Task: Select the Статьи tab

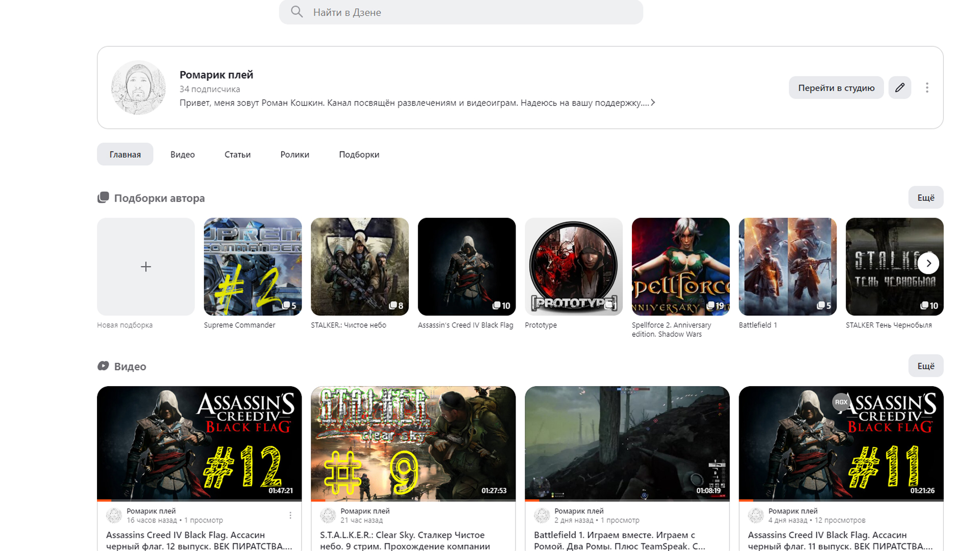Action: pyautogui.click(x=237, y=154)
